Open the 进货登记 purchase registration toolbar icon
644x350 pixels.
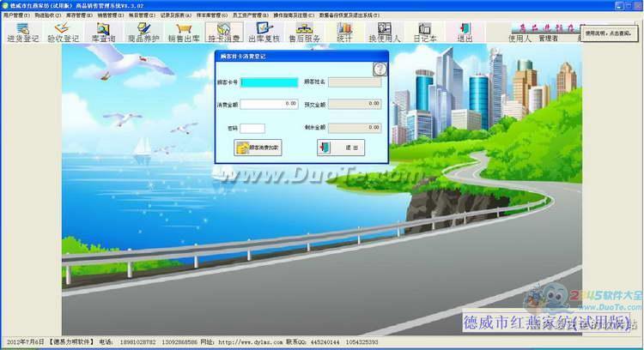23,33
